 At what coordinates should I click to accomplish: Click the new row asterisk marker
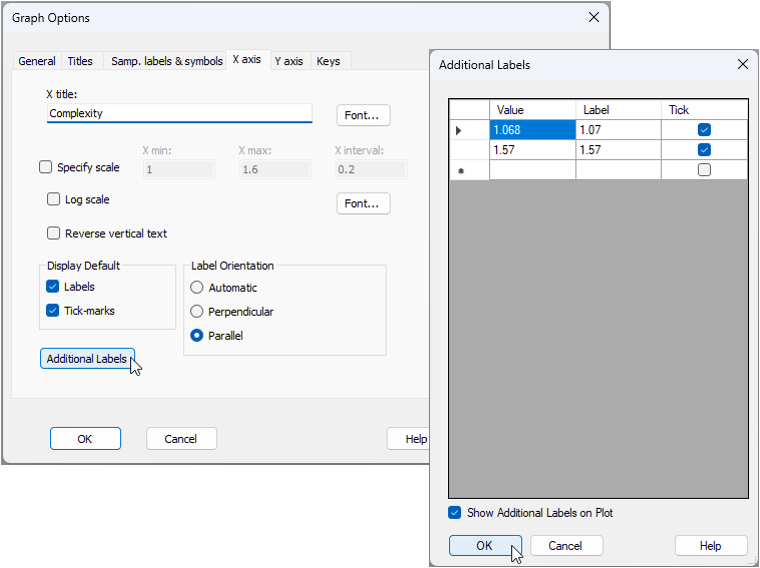coord(459,170)
